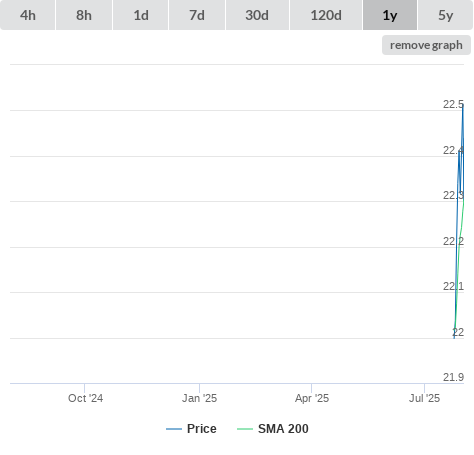Click the 22 y-axis value label
This screenshot has width=474, height=455.
click(x=458, y=332)
